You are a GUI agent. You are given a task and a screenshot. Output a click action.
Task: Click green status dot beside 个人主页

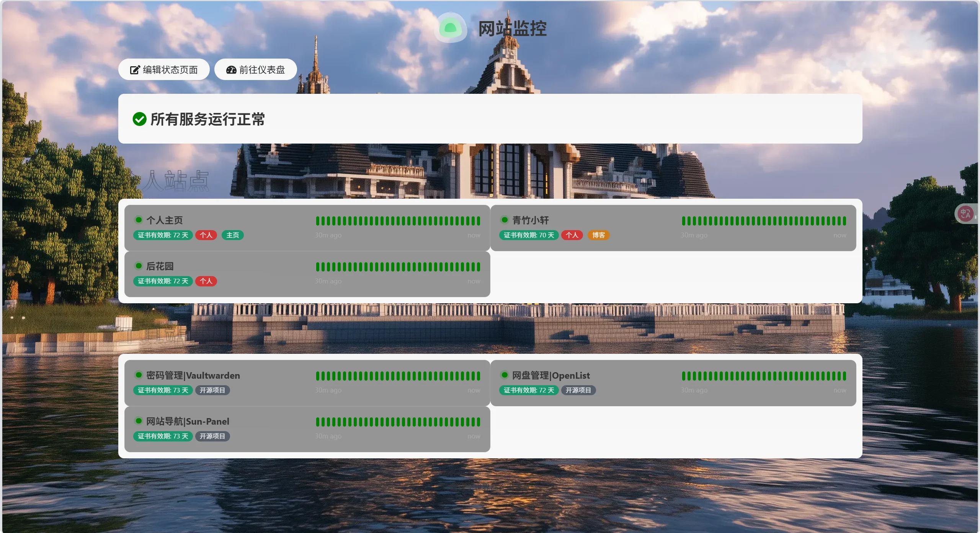(x=139, y=220)
